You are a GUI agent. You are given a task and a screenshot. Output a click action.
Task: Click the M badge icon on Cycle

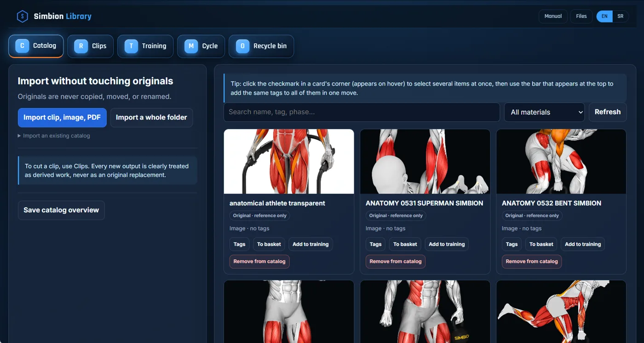coord(191,46)
